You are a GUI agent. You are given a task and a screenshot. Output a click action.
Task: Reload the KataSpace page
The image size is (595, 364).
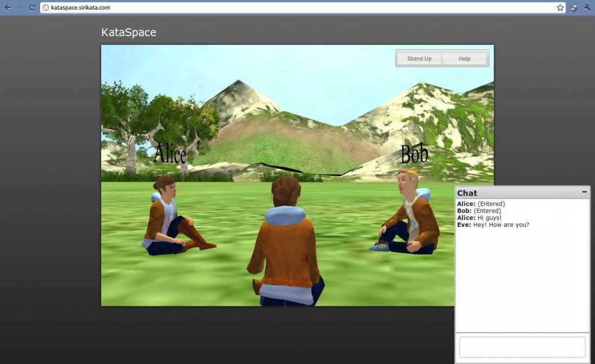32,8
